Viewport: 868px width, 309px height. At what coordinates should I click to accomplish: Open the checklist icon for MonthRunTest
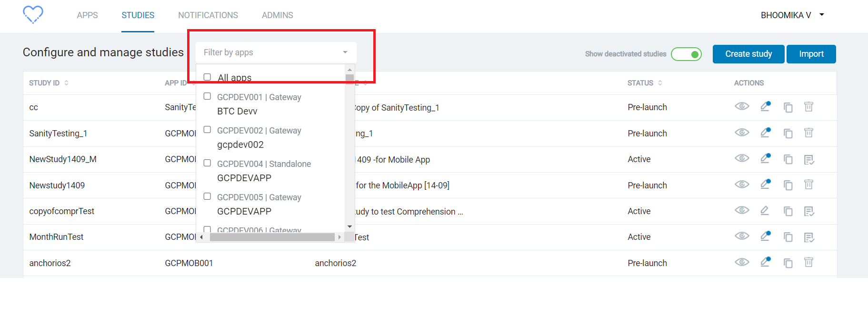[x=809, y=237]
